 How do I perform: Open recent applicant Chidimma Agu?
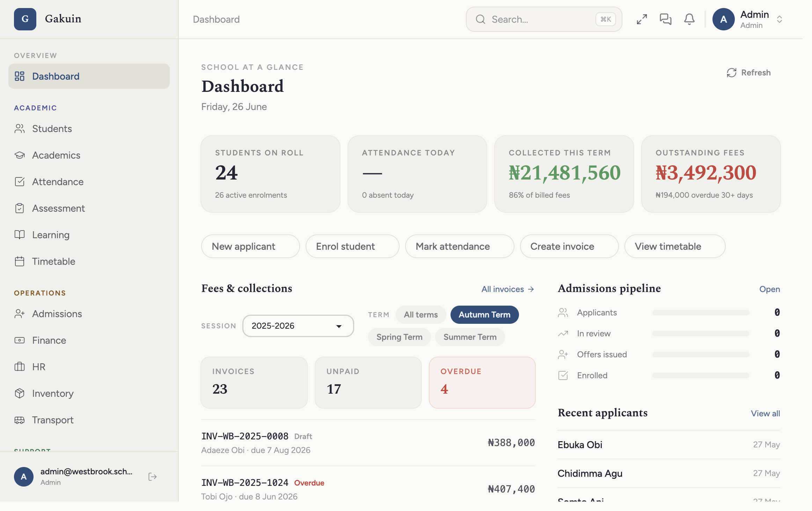[669, 473]
